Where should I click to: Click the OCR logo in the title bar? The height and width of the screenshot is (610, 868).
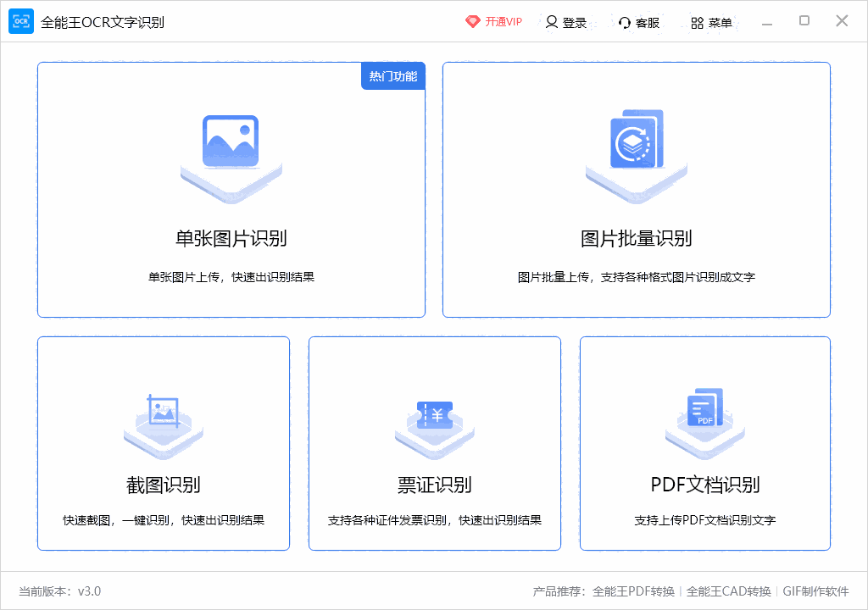click(x=21, y=21)
